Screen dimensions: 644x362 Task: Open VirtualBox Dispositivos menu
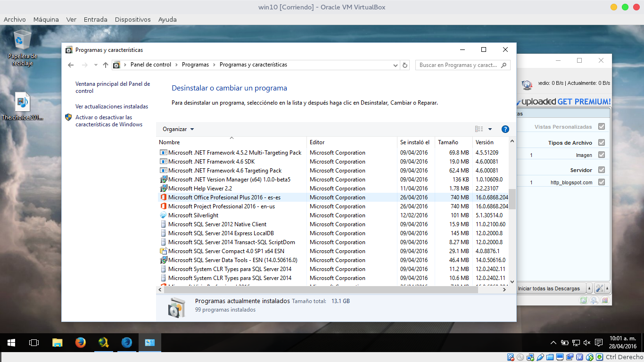pyautogui.click(x=133, y=19)
